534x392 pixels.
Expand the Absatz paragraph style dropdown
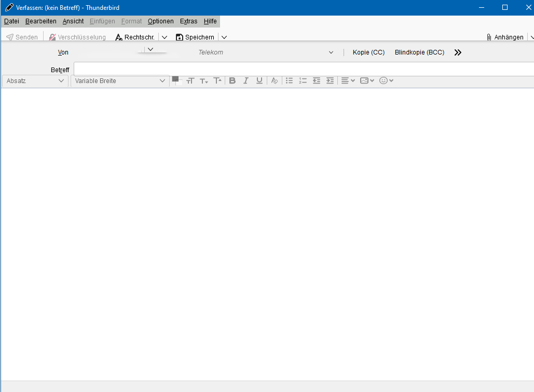pos(35,81)
